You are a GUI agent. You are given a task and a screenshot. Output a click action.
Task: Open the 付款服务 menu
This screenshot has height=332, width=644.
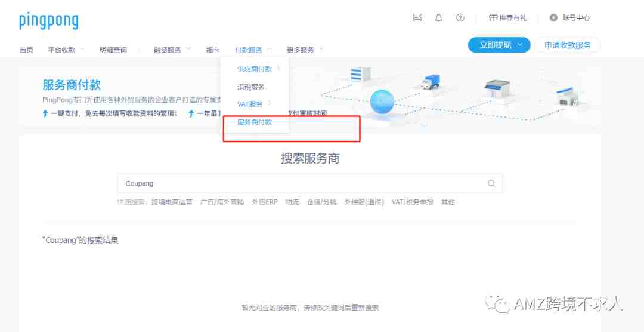pyautogui.click(x=249, y=50)
